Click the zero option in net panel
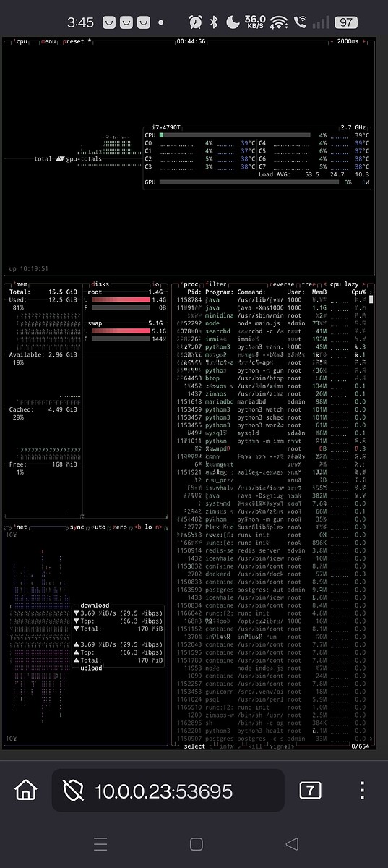The width and height of the screenshot is (388, 868). [119, 527]
